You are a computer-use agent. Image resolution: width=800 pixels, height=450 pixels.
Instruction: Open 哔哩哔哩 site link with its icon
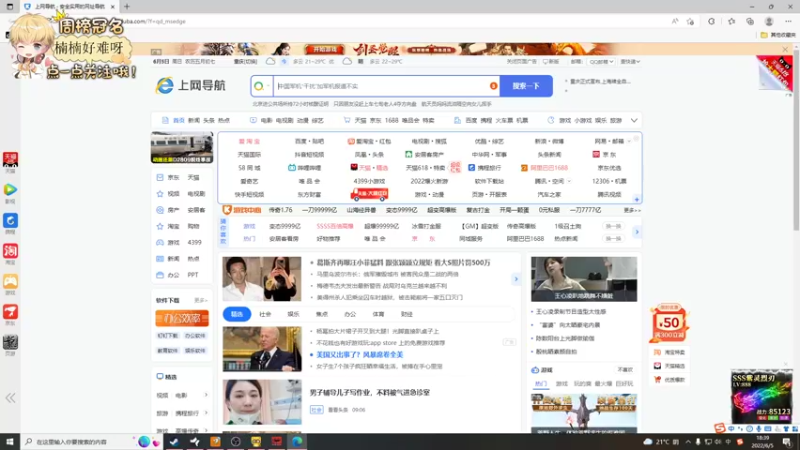coord(305,168)
